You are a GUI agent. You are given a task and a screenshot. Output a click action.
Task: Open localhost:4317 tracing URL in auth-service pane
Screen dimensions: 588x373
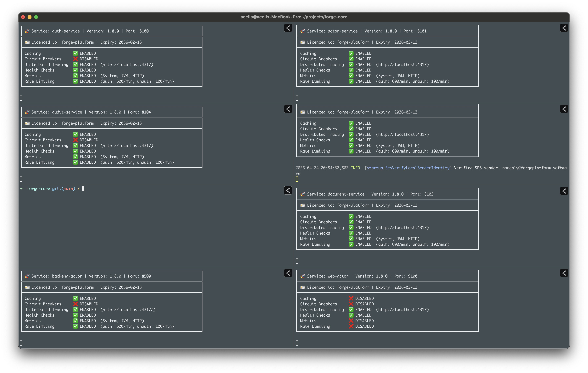[x=127, y=64]
